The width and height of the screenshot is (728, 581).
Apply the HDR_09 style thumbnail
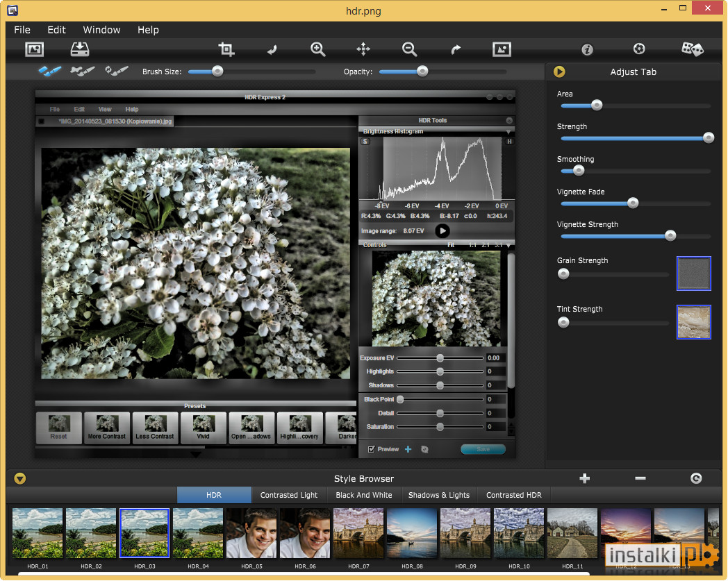[465, 533]
